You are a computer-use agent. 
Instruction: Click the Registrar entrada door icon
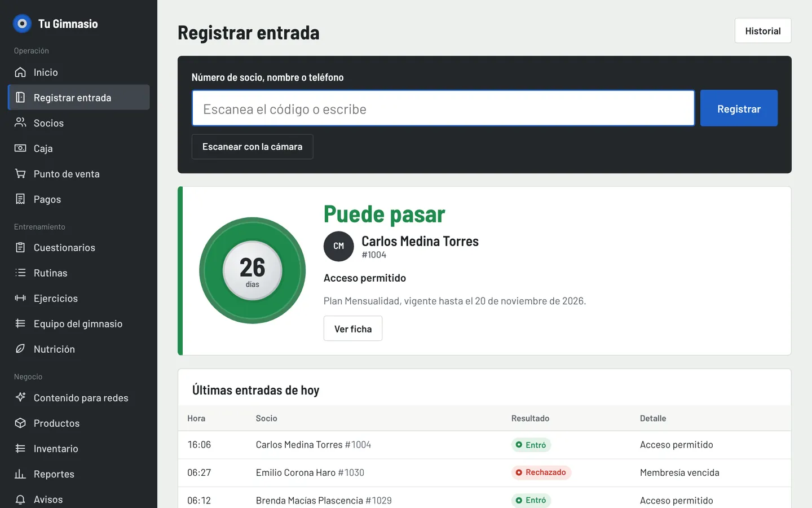(x=20, y=97)
